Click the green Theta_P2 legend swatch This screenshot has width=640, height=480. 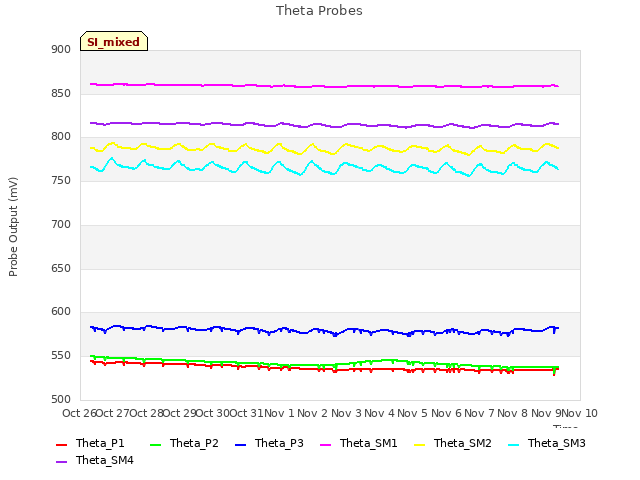click(155, 444)
